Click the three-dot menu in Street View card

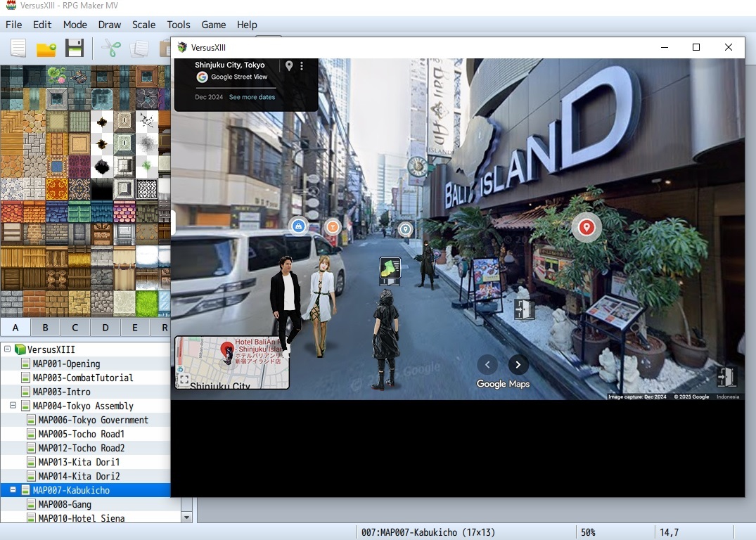(x=302, y=65)
